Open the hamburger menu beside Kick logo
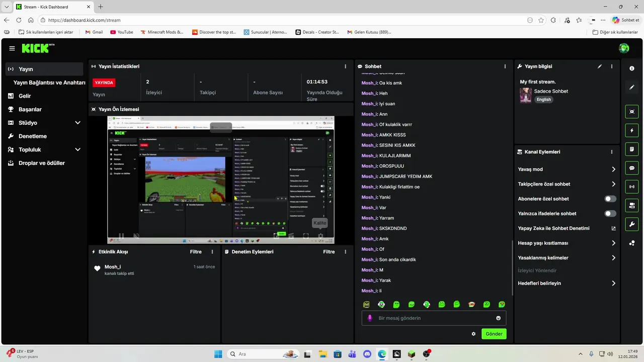Image resolution: width=644 pixels, height=362 pixels. 12,48
